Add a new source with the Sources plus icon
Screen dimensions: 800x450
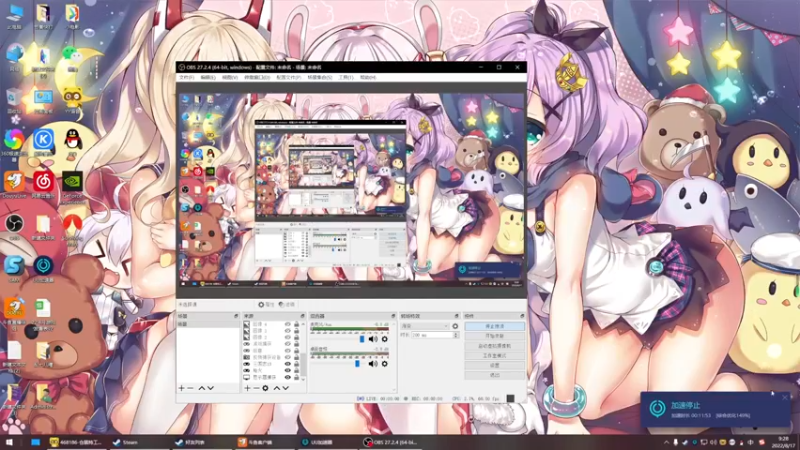coord(247,388)
